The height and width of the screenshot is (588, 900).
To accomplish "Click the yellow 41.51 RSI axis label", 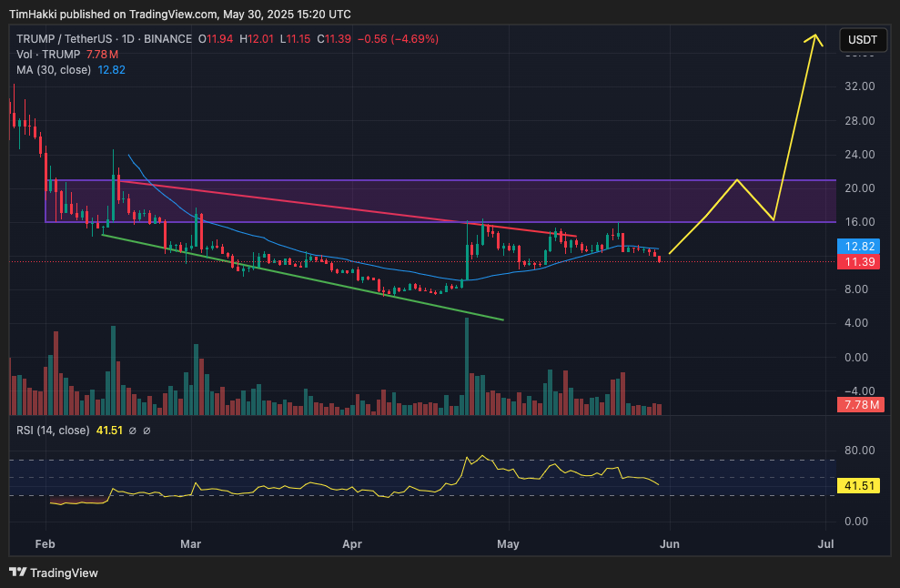I will 859,486.
